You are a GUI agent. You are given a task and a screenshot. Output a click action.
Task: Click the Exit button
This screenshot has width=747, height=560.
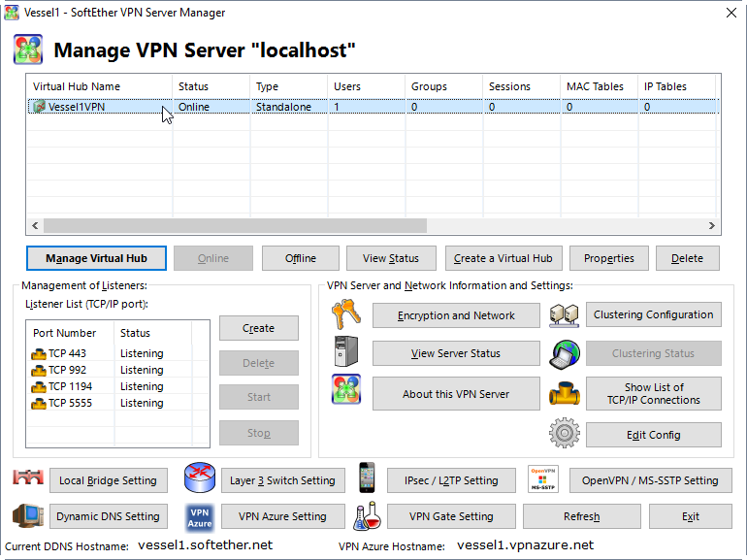pyautogui.click(x=691, y=516)
